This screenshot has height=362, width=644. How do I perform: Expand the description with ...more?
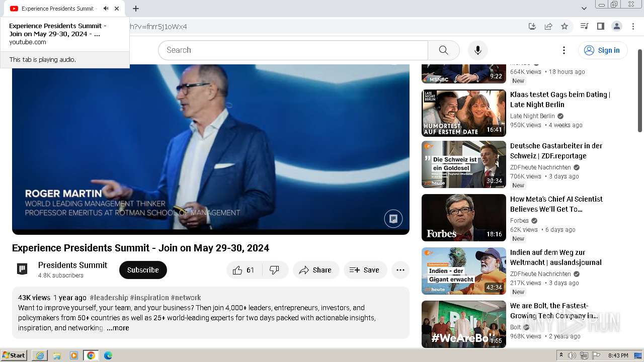pyautogui.click(x=118, y=328)
